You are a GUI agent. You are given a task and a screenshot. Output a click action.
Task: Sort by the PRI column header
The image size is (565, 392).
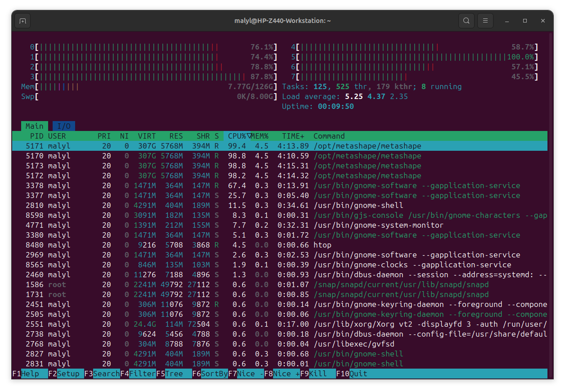104,136
